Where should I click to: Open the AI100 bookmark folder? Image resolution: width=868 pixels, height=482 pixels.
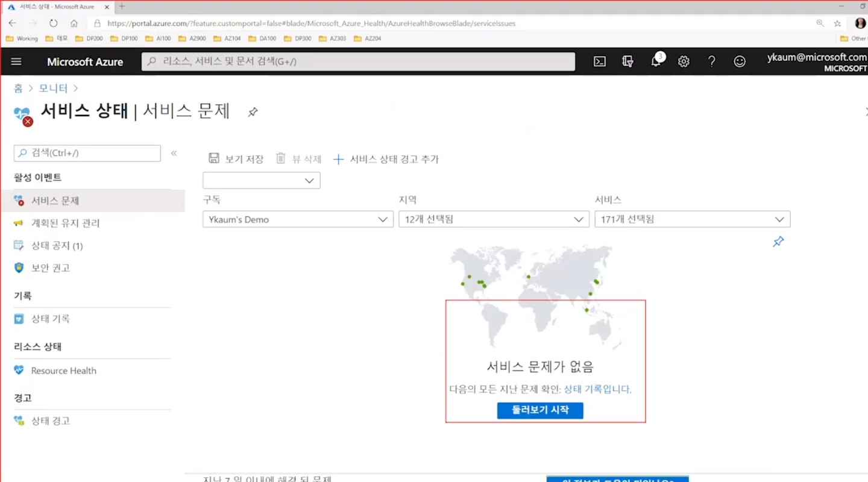159,39
